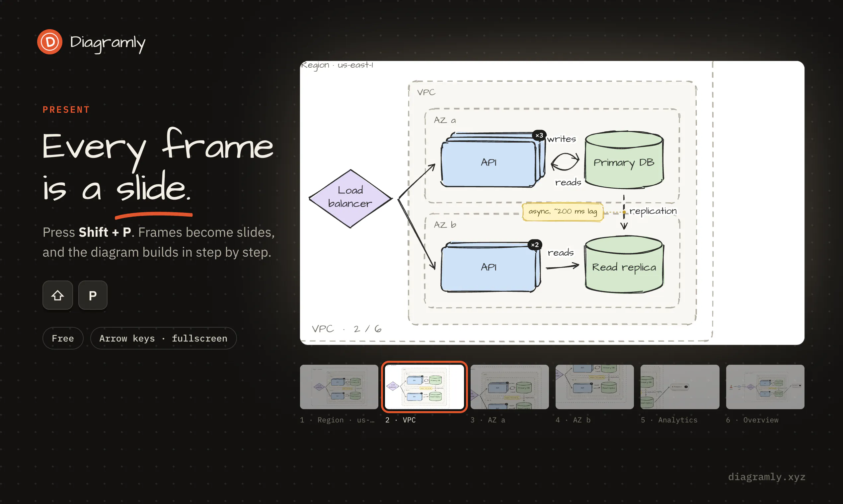Click the Diagramly logo icon

pos(50,42)
